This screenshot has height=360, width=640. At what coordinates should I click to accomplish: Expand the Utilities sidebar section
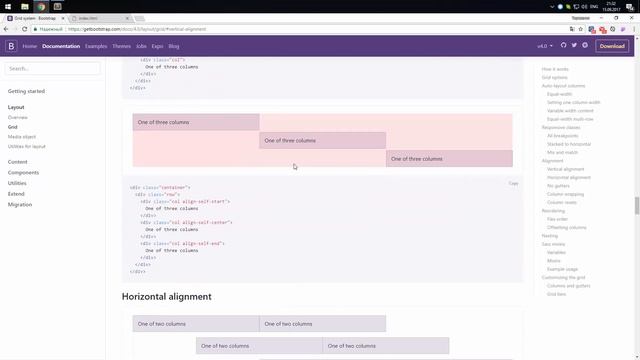tap(17, 183)
